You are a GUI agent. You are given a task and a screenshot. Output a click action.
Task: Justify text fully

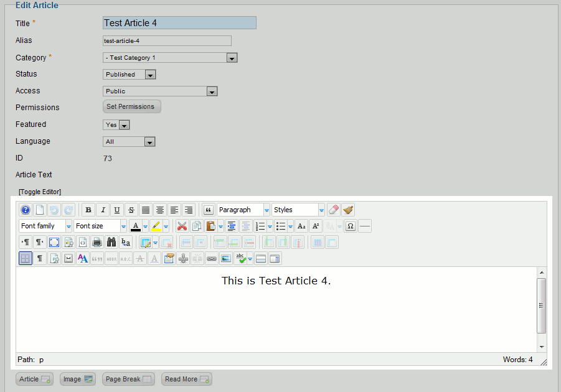tap(146, 210)
